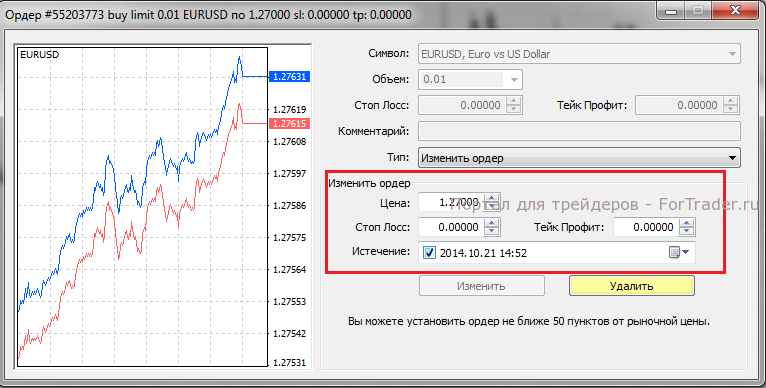This screenshot has height=388, width=766.
Task: Click the expiration date 2014.10.21 14:52
Action: click(x=483, y=253)
